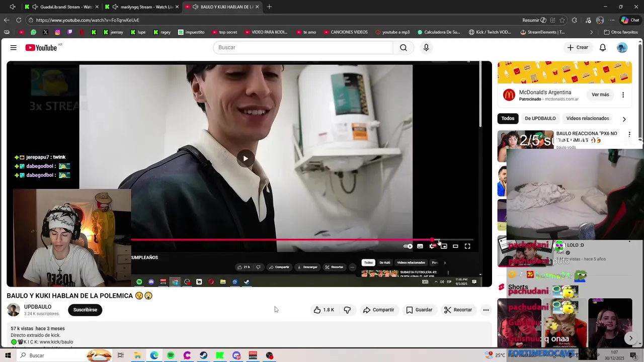This screenshot has height=362, width=644.
Task: Open the UPDBAULO channel name link
Action: pos(38,307)
